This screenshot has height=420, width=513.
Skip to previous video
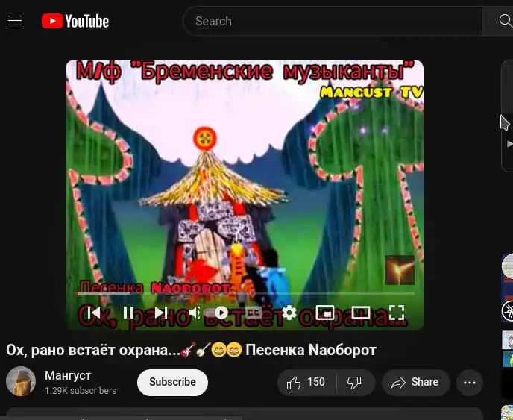pyautogui.click(x=95, y=313)
